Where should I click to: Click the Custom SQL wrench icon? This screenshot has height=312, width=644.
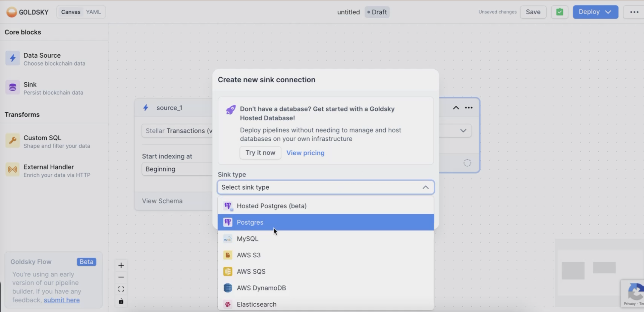click(12, 141)
